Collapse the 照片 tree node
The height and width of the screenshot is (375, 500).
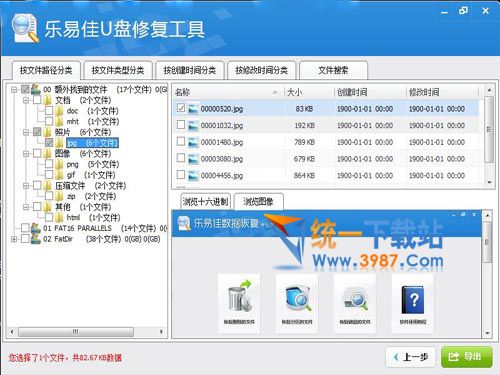[x=26, y=132]
